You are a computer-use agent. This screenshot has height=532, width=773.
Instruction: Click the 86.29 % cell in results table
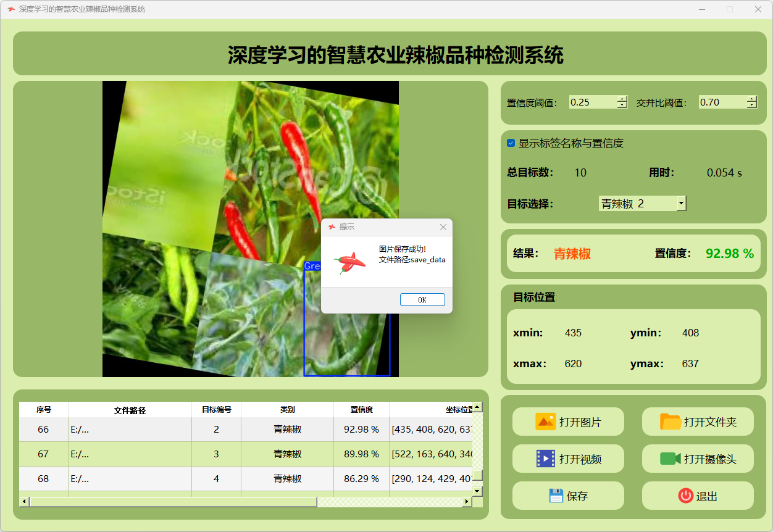[361, 478]
